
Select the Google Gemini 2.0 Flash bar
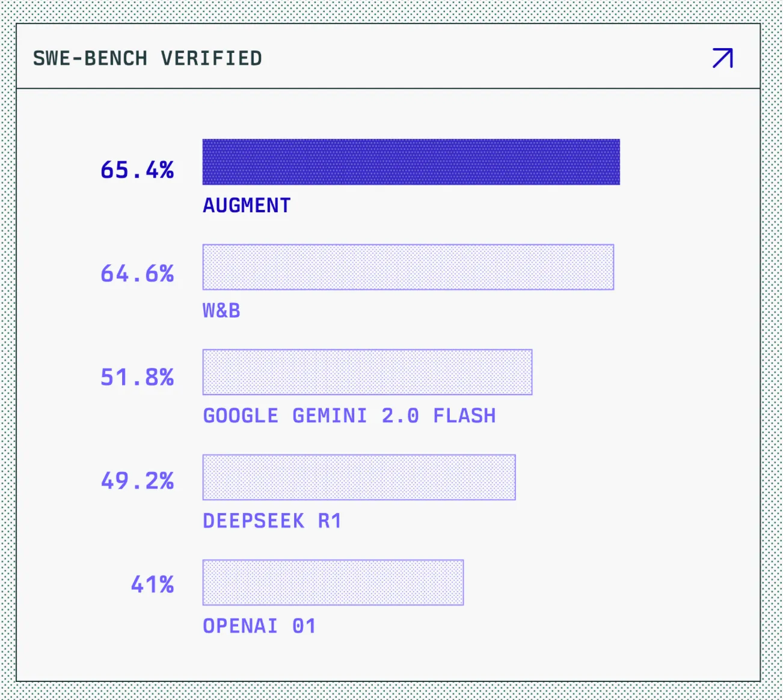[x=367, y=372]
